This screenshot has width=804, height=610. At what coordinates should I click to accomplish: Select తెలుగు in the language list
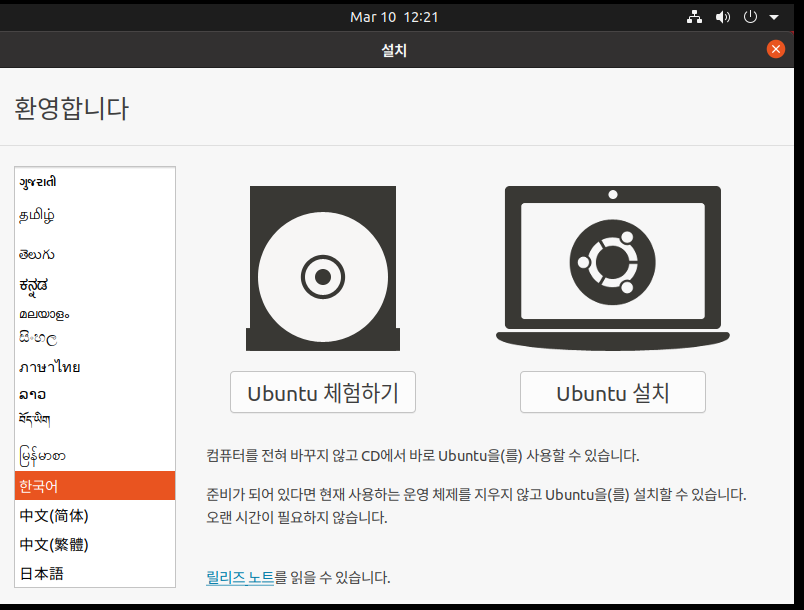pos(95,254)
